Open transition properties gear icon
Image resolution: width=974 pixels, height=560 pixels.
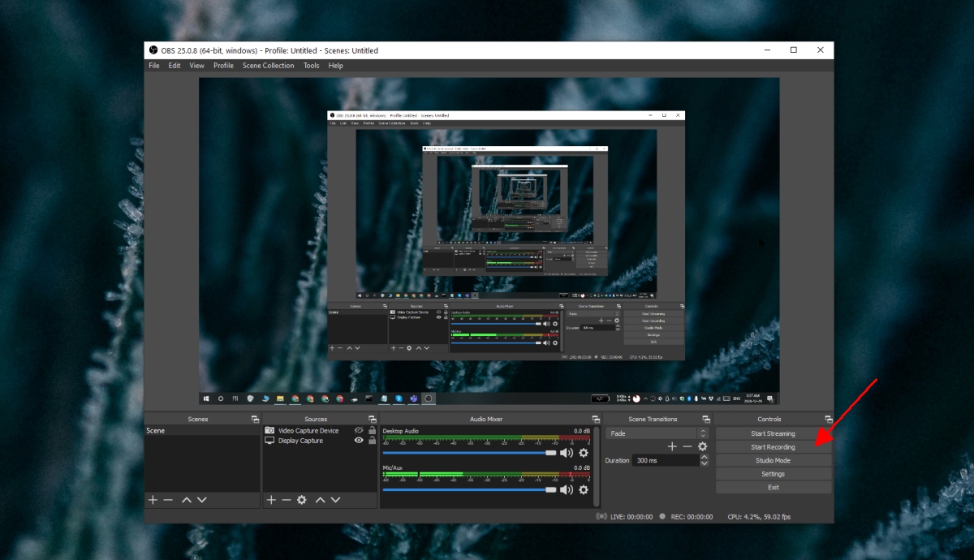(x=702, y=446)
